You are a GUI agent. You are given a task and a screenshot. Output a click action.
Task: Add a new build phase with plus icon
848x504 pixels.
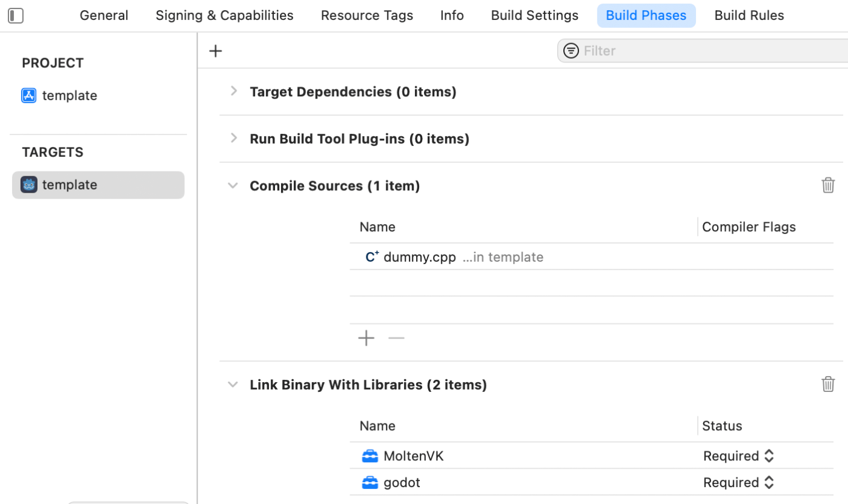click(x=216, y=51)
